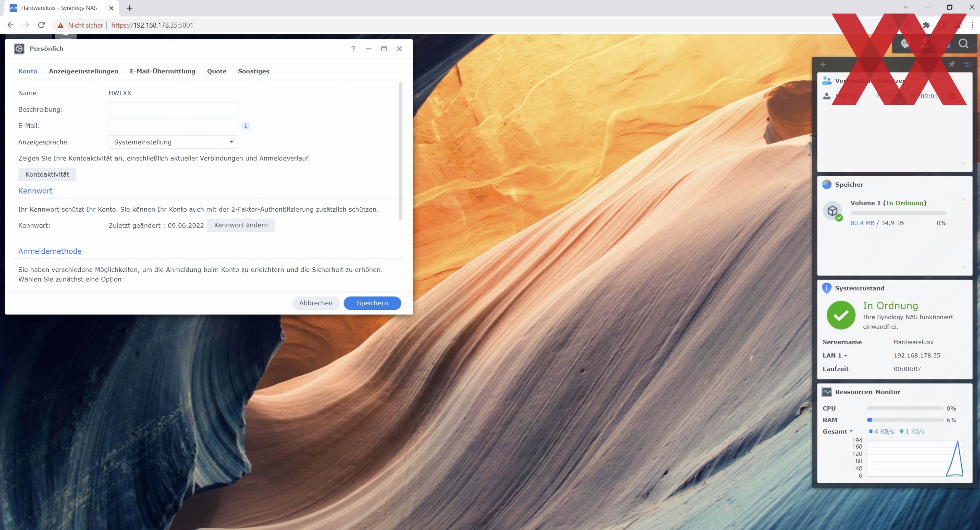Click the up chevron in Speicher widget

point(964,199)
